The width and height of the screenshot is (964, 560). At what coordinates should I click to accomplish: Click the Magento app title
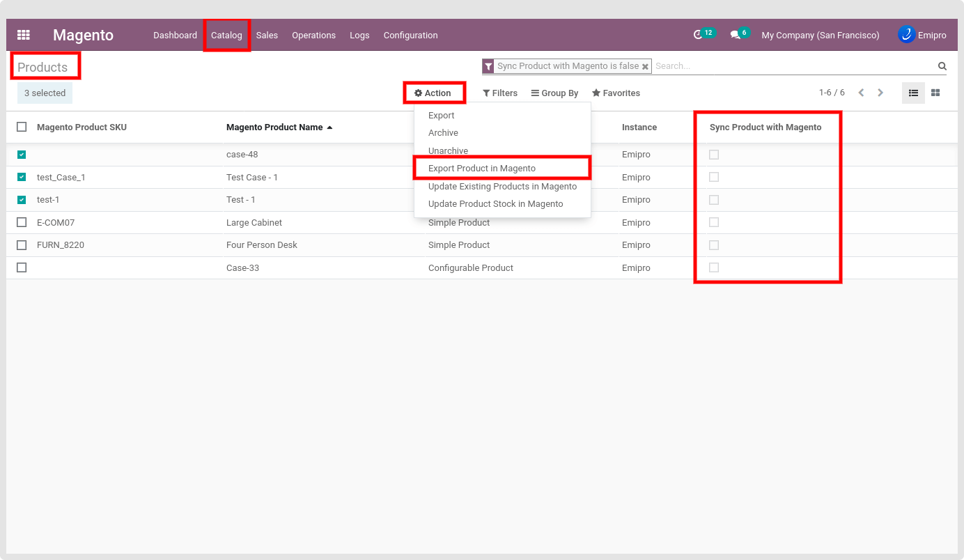(83, 35)
